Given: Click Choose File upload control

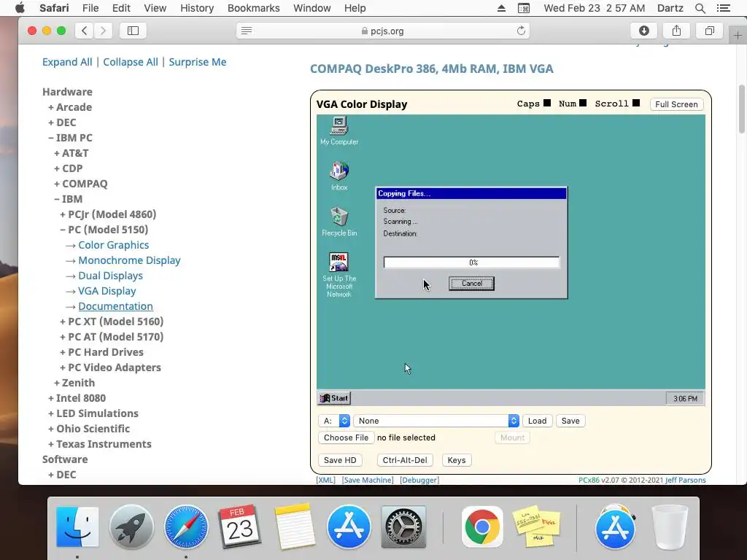Looking at the screenshot, I should tap(347, 437).
